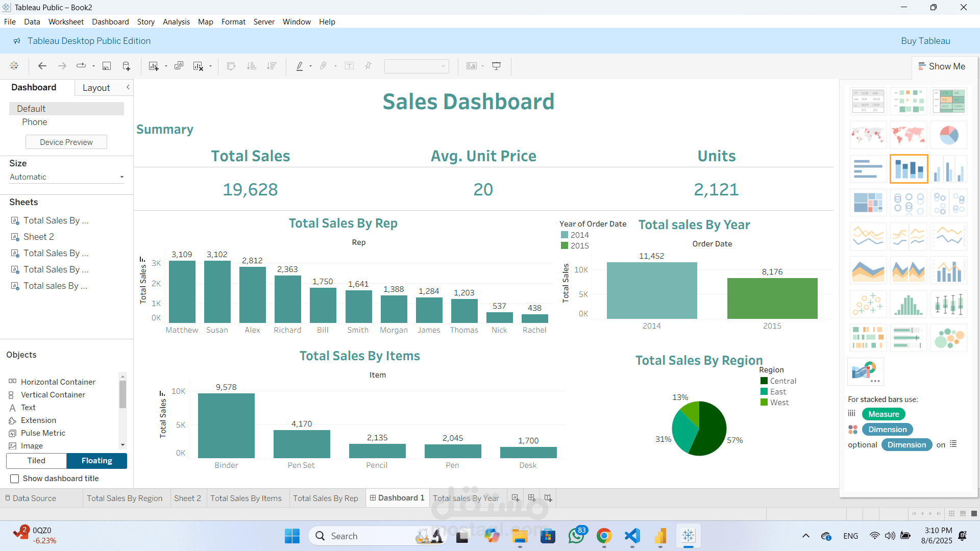Select Sheet 2 in the Sheets list

coord(38,237)
